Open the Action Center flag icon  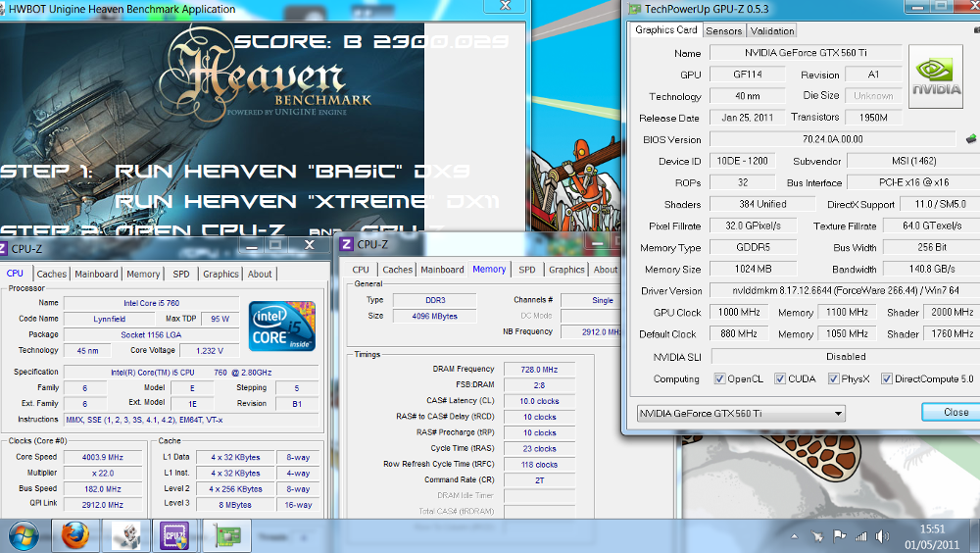point(840,536)
